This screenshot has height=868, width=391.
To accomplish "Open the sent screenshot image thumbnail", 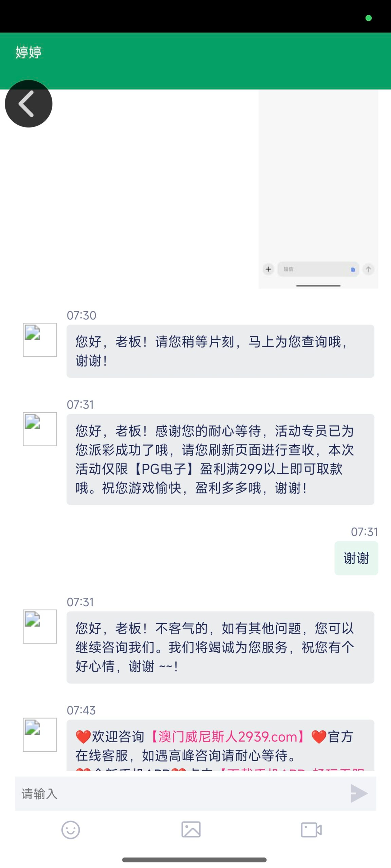I will click(x=318, y=189).
